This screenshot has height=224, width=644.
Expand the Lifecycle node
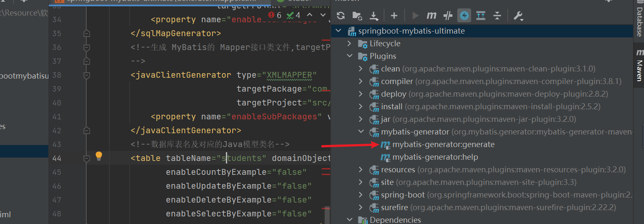pyautogui.click(x=350, y=44)
